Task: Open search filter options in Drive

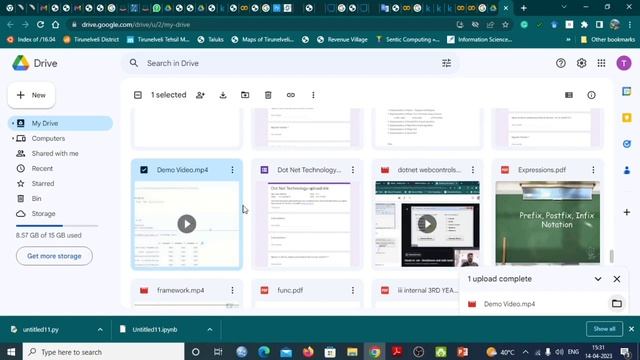Action: point(447,63)
